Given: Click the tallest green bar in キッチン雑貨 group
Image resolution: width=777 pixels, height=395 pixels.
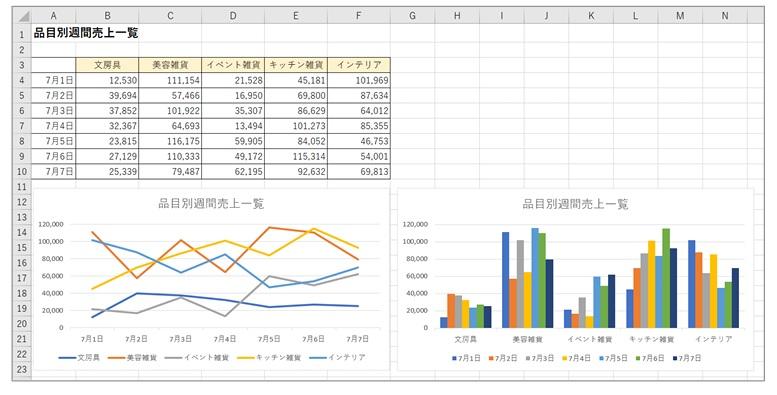Looking at the screenshot, I should (666, 278).
